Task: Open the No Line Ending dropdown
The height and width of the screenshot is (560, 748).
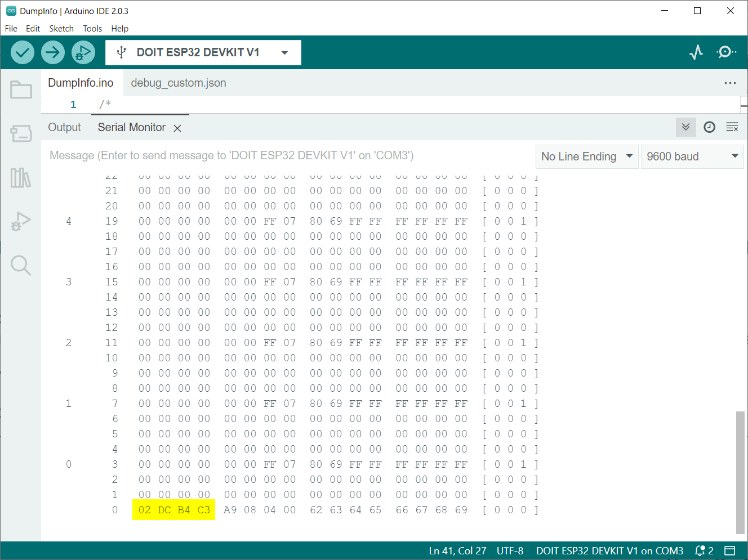Action: (587, 156)
